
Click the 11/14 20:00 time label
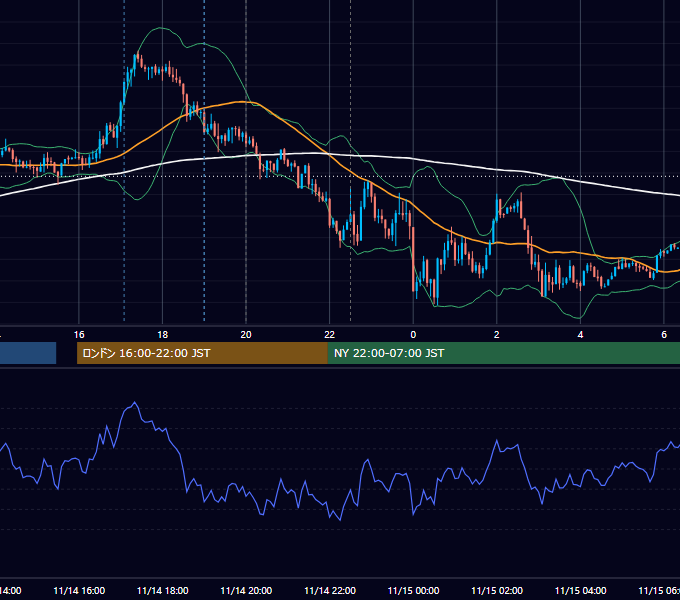[246, 591]
